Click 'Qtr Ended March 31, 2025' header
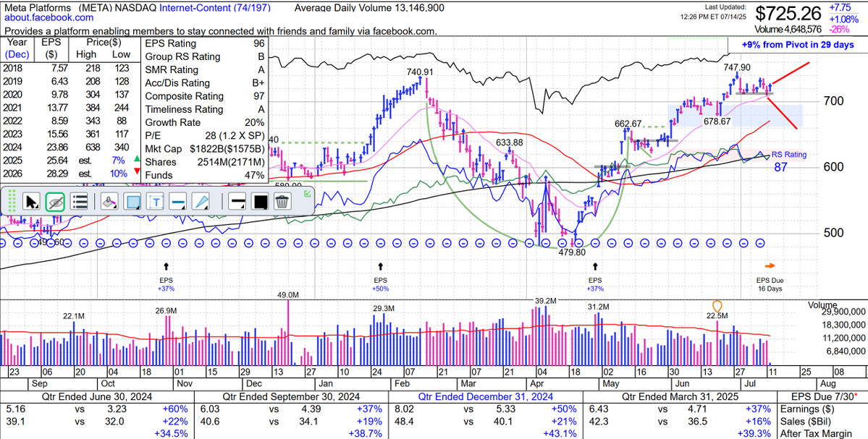The height and width of the screenshot is (439, 868). 681,396
